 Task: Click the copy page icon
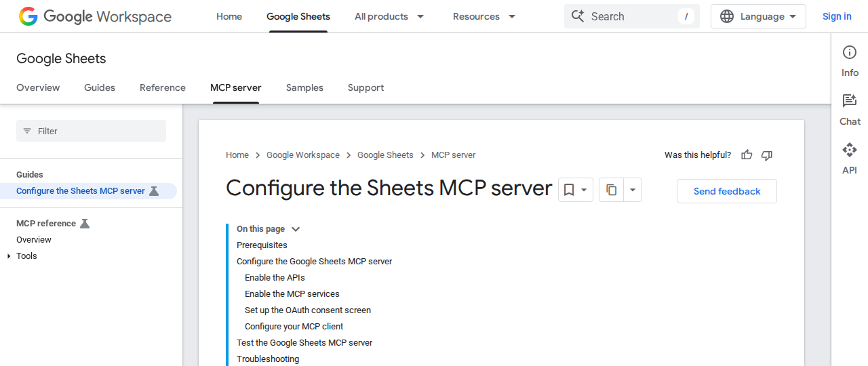tap(611, 190)
